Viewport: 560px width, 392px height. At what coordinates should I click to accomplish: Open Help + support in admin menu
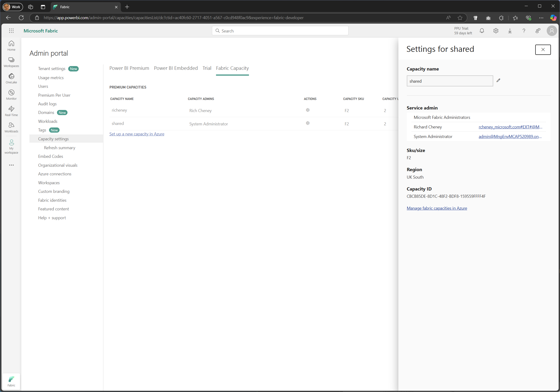coord(52,218)
